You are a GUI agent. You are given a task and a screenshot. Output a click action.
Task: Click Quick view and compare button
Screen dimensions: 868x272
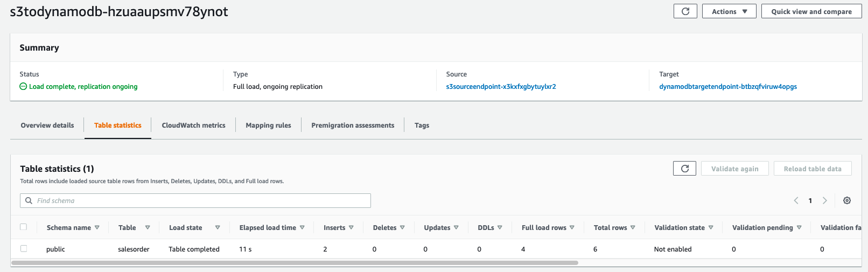(x=811, y=11)
